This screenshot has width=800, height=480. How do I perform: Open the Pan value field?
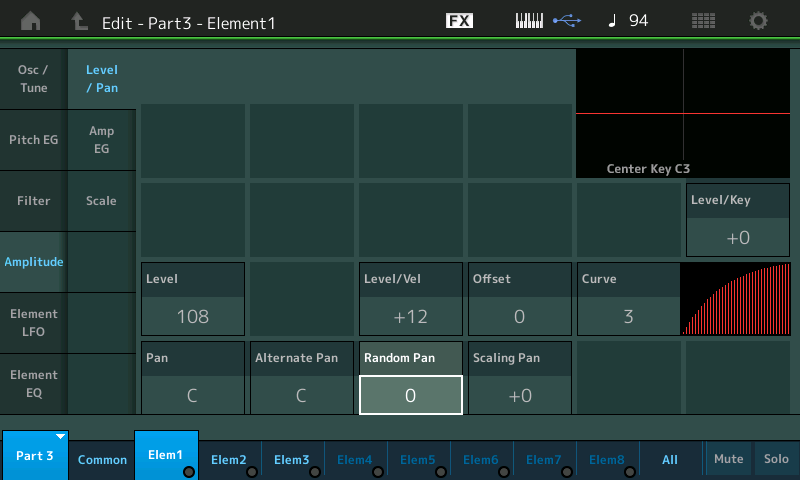192,394
